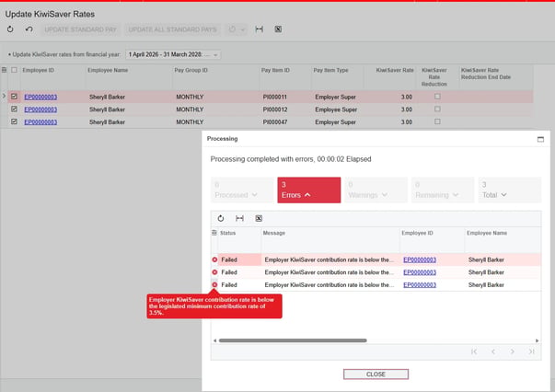The image size is (555, 392).
Task: Open EP0000003 link in the PI000012 row
Action: [40, 110]
